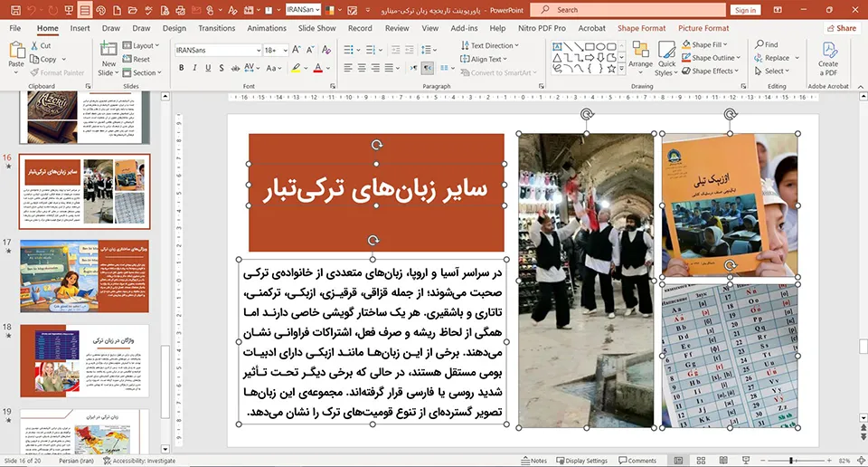Decrease list indent level
Viewport: 868px width, 467px height.
coord(395,51)
